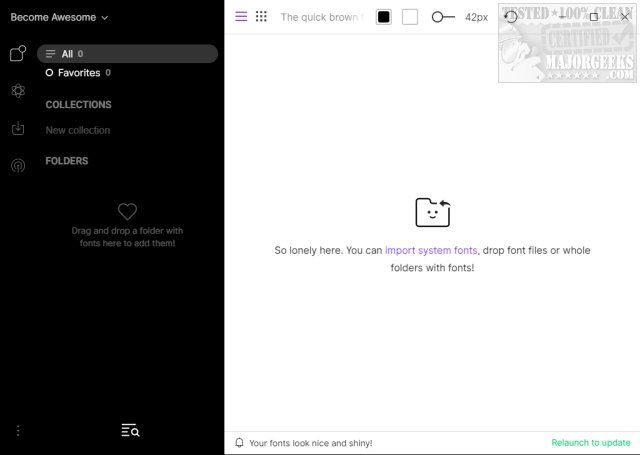
Task: Click the download/import sidebar icon
Action: pyautogui.click(x=18, y=128)
